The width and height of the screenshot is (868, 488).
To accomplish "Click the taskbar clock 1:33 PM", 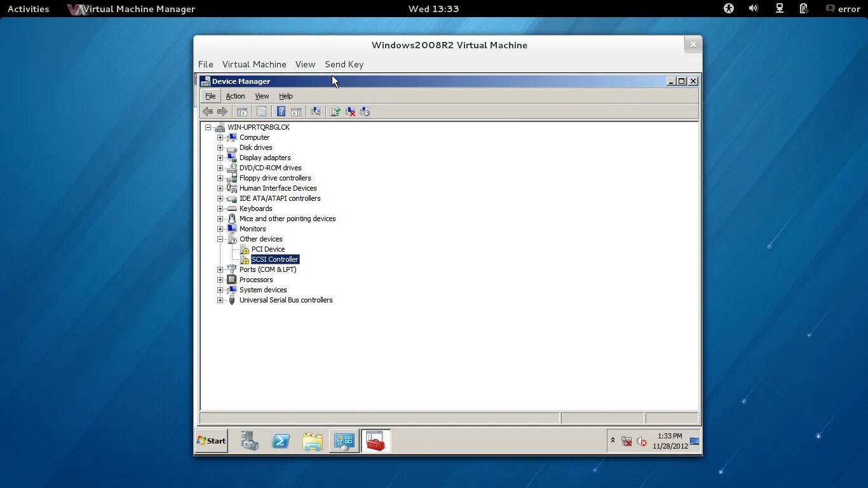I will tap(670, 441).
